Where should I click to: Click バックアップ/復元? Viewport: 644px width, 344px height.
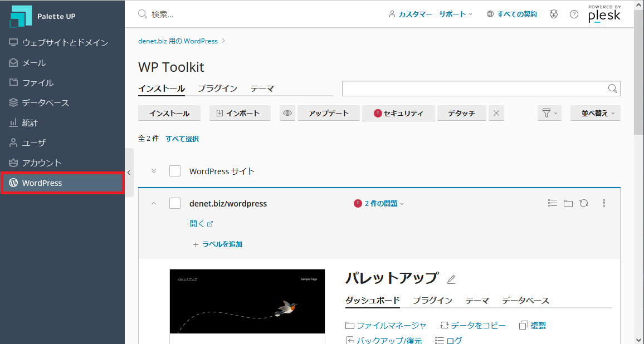[384, 340]
